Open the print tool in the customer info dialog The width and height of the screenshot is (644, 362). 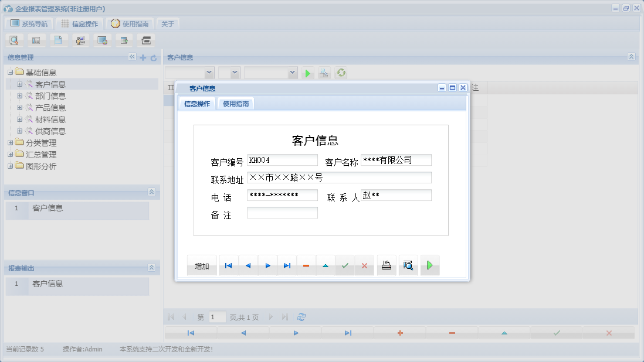pyautogui.click(x=386, y=265)
